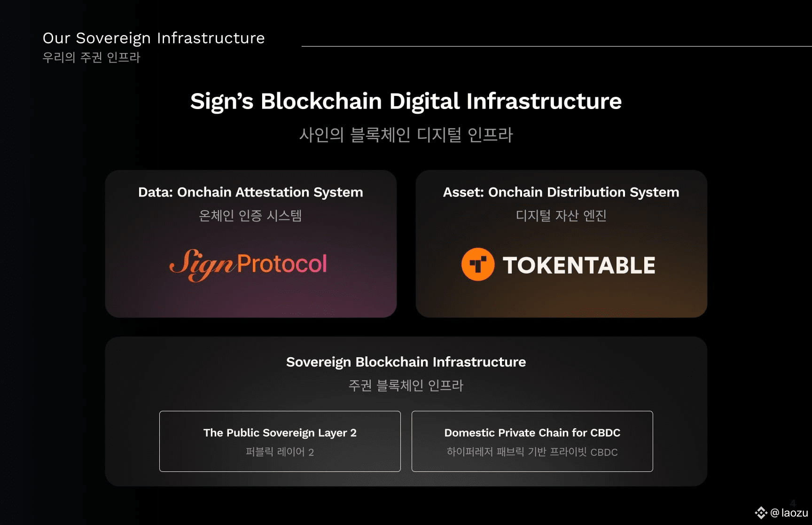Click the 퍼블릭 레이어 2 label
This screenshot has height=525, width=812.
pos(280,452)
